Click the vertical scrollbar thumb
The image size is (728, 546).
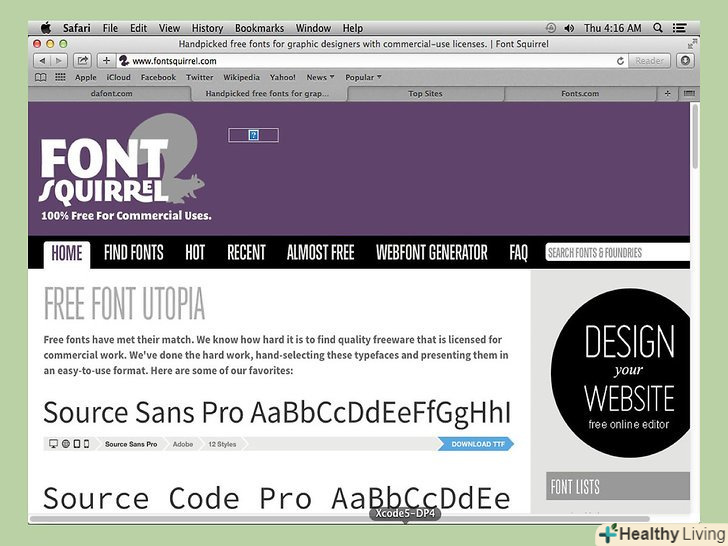(x=695, y=136)
